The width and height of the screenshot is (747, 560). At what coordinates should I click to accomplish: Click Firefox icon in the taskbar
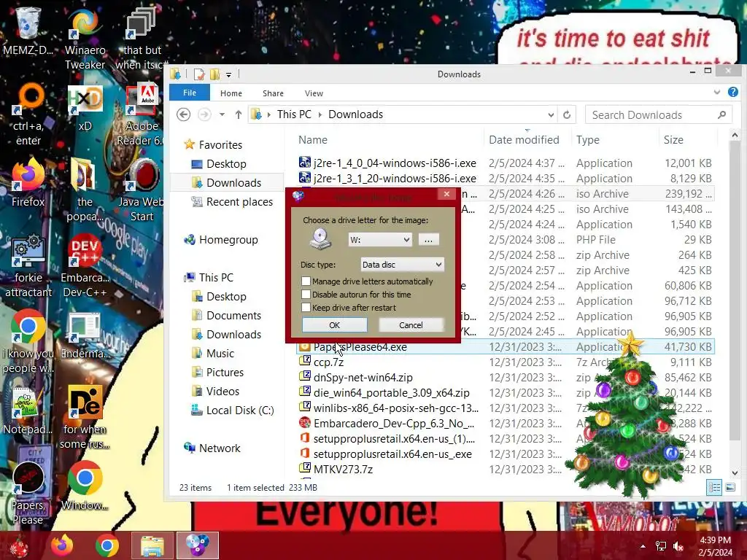(62, 545)
